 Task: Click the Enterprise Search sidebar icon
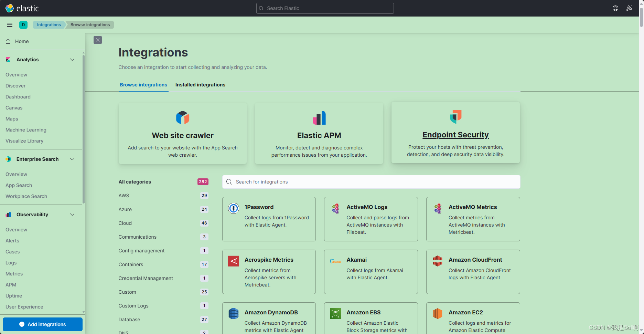click(8, 159)
